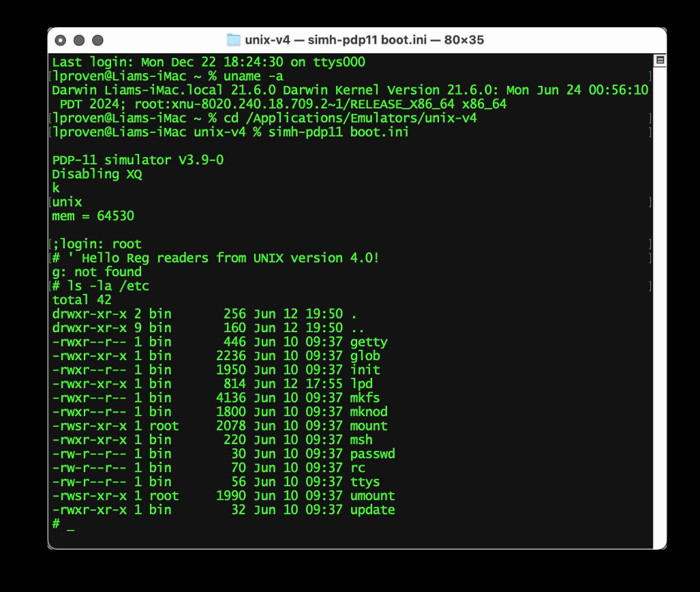Screen dimensions: 700x592
Task: Click the 'uname -a' command text
Action: point(254,76)
